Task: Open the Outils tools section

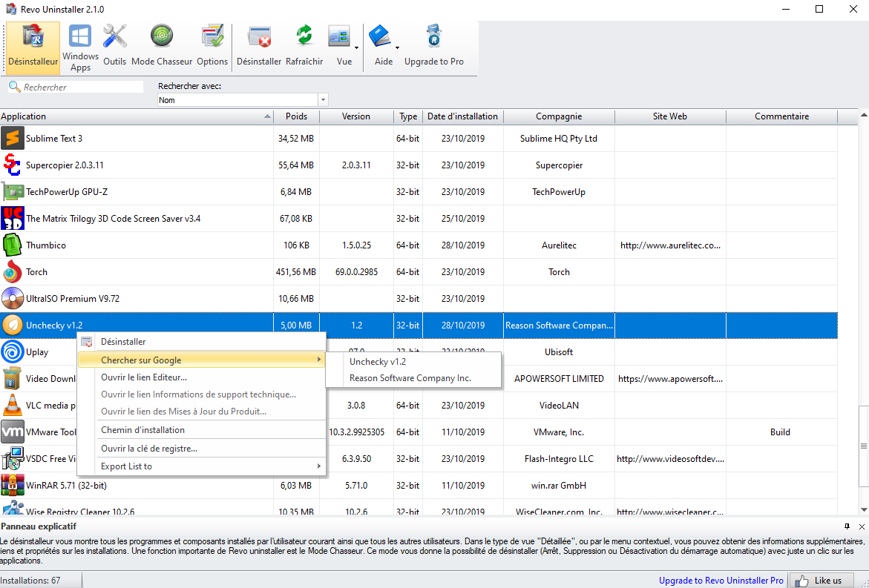Action: click(x=115, y=47)
